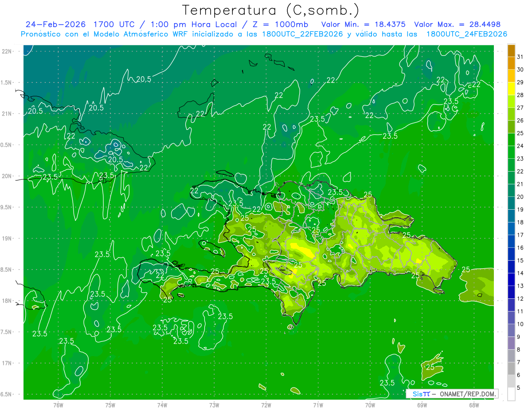Click the '28' value on the color scale
This screenshot has height=411, width=532.
(520, 95)
